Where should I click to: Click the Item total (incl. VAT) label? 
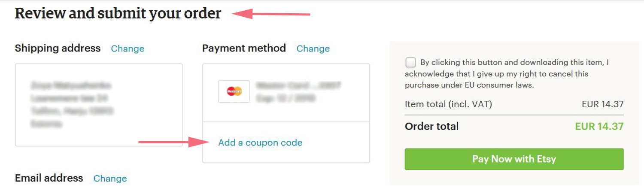(x=448, y=104)
